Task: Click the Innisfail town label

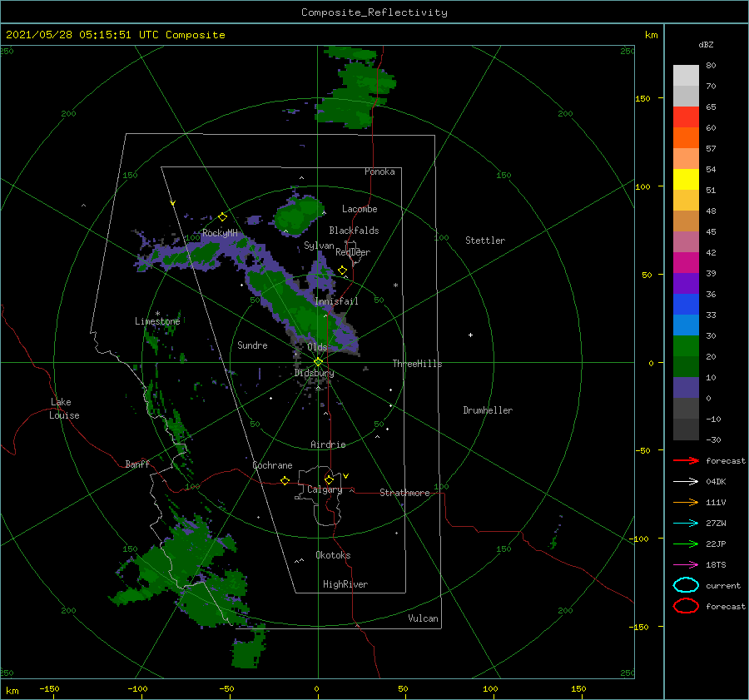Action: pyautogui.click(x=336, y=301)
